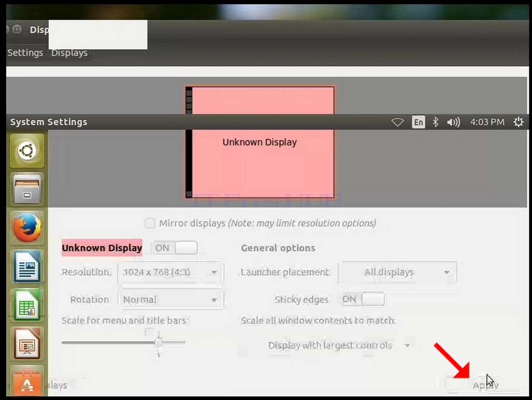Open LibreOffice Writer from launcher
Image resolution: width=532 pixels, height=400 pixels.
(27, 266)
